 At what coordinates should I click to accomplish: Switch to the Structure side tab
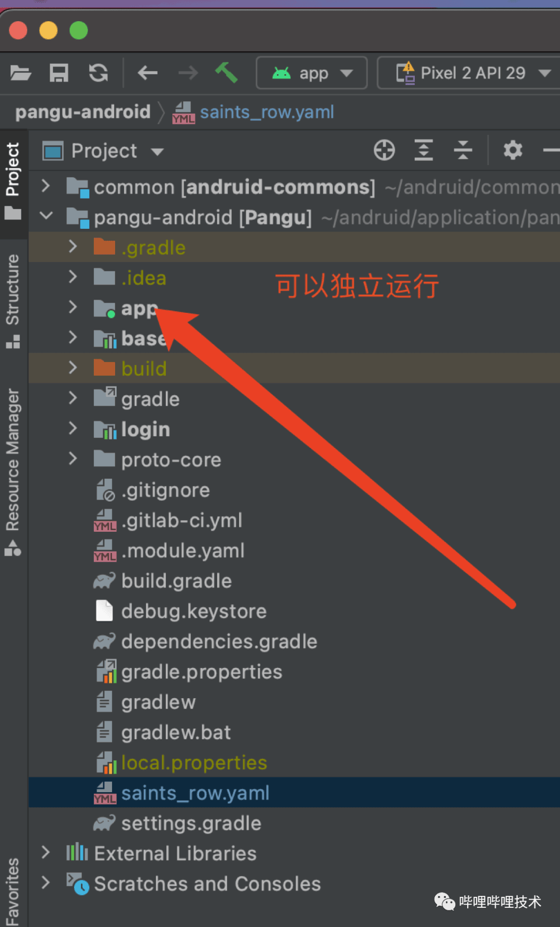(12, 301)
